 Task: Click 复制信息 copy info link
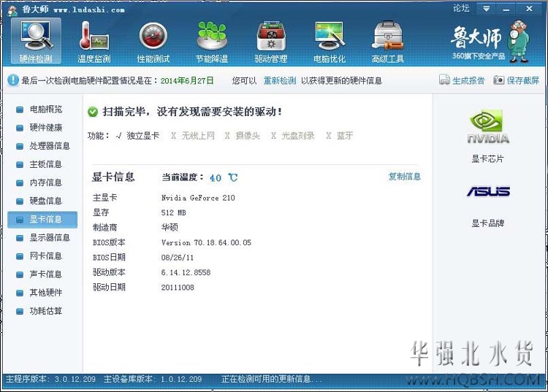point(404,177)
